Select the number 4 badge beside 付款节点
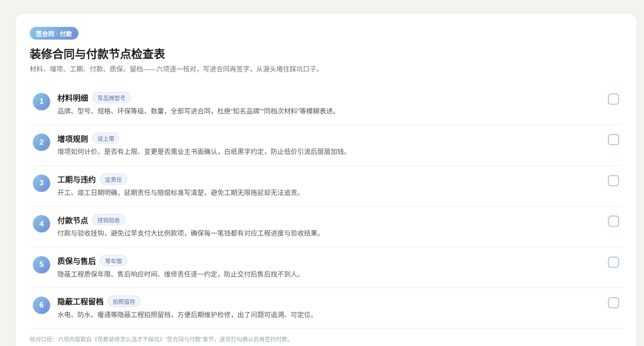 (41, 224)
